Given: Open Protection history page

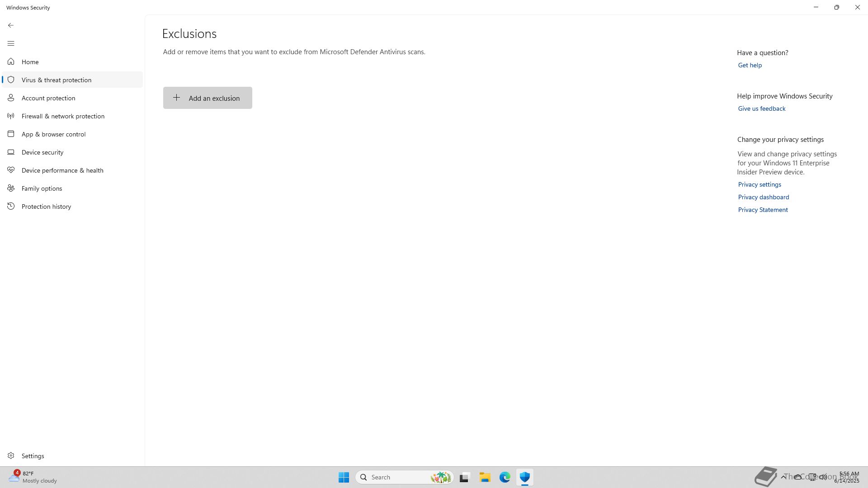Looking at the screenshot, I should tap(46, 206).
